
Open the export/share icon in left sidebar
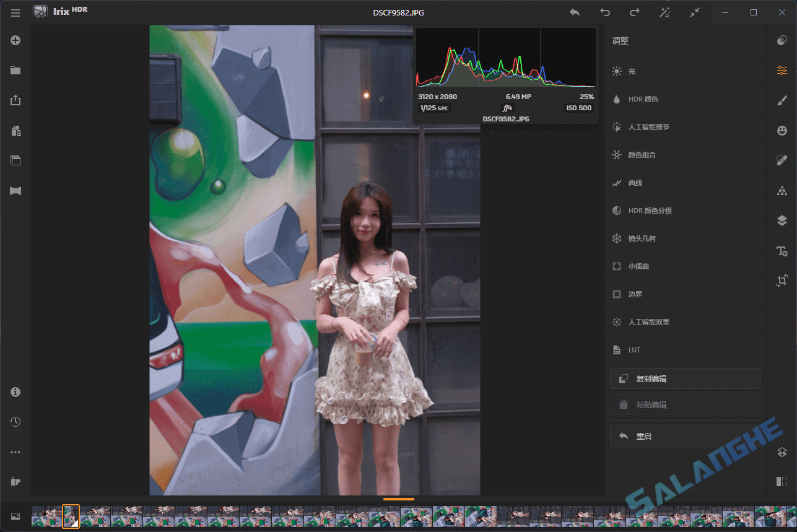(15, 100)
